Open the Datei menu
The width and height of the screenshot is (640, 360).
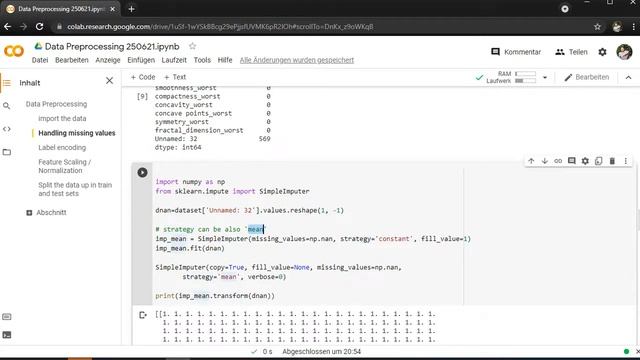[40, 60]
